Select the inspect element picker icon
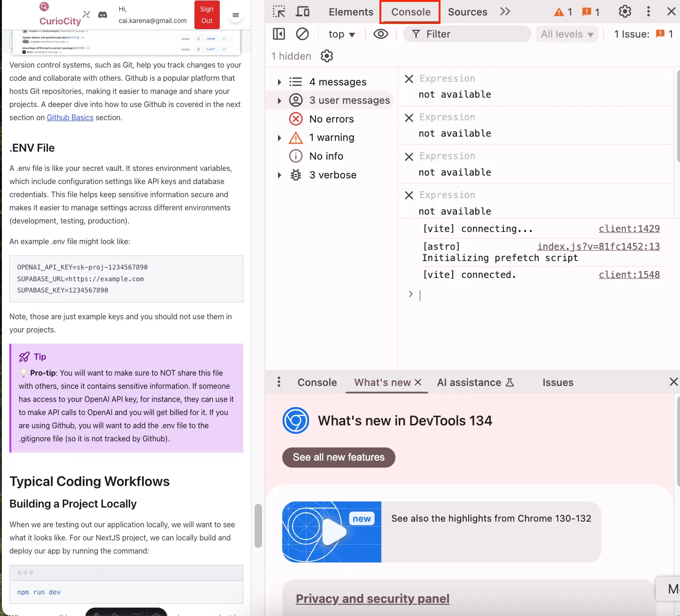The height and width of the screenshot is (616, 680). 279,12
